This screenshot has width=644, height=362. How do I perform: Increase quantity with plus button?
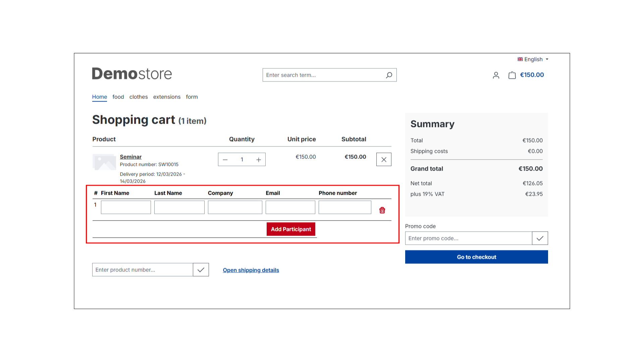[259, 160]
